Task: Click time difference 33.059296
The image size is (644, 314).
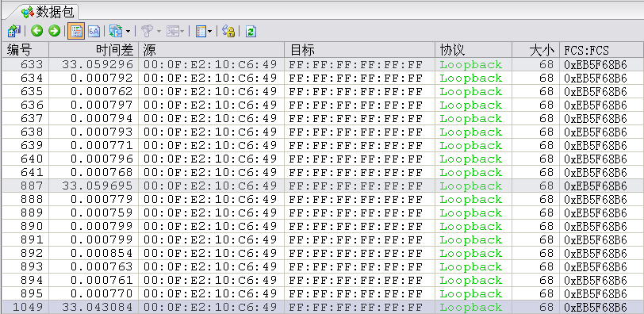Action: (x=98, y=64)
